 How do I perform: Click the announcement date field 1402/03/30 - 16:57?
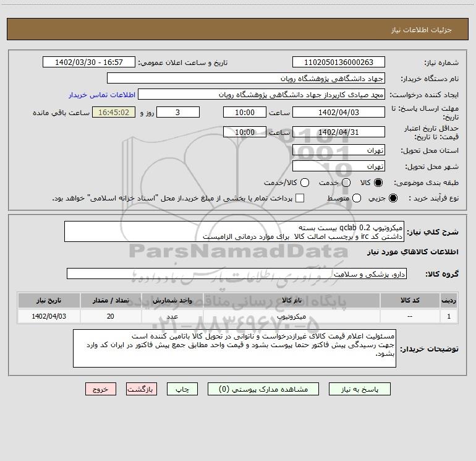click(x=88, y=62)
